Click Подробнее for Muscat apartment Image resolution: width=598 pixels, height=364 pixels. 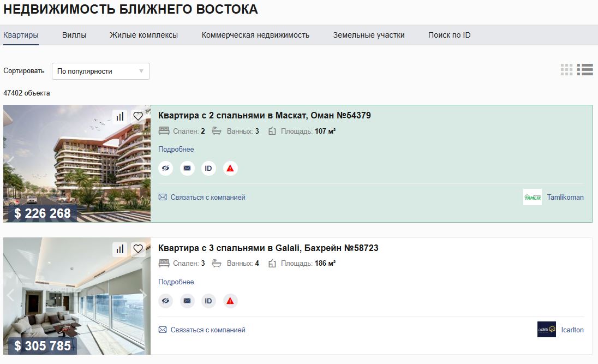176,149
